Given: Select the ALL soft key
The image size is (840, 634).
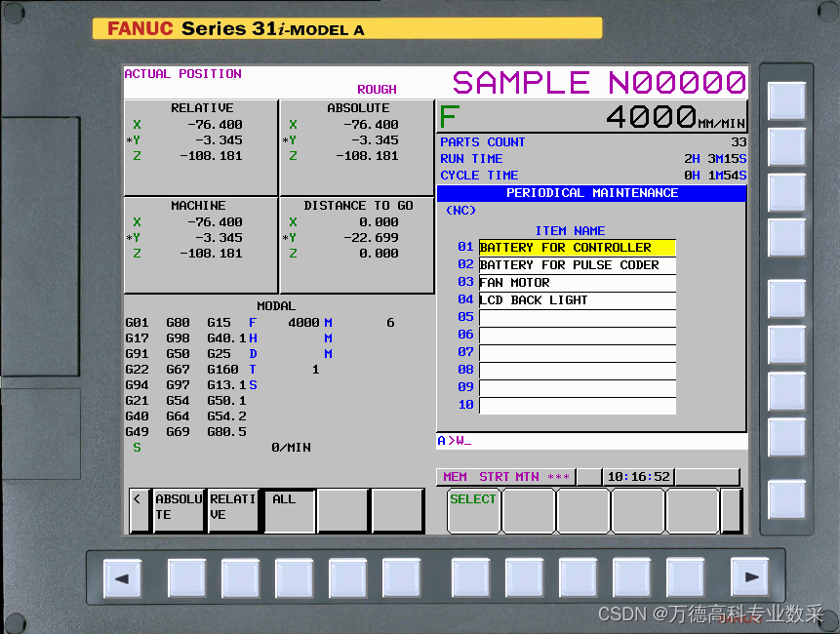Looking at the screenshot, I should pyautogui.click(x=290, y=511).
